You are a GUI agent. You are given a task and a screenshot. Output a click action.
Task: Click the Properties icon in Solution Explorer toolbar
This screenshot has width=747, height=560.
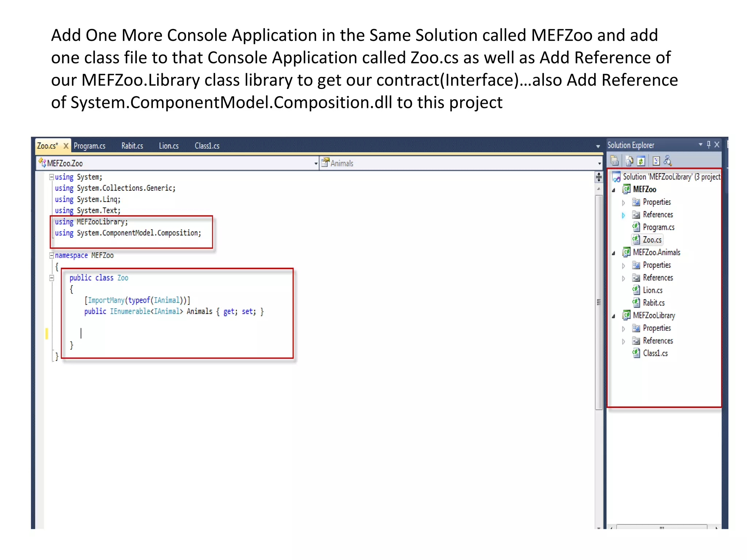pyautogui.click(x=614, y=161)
